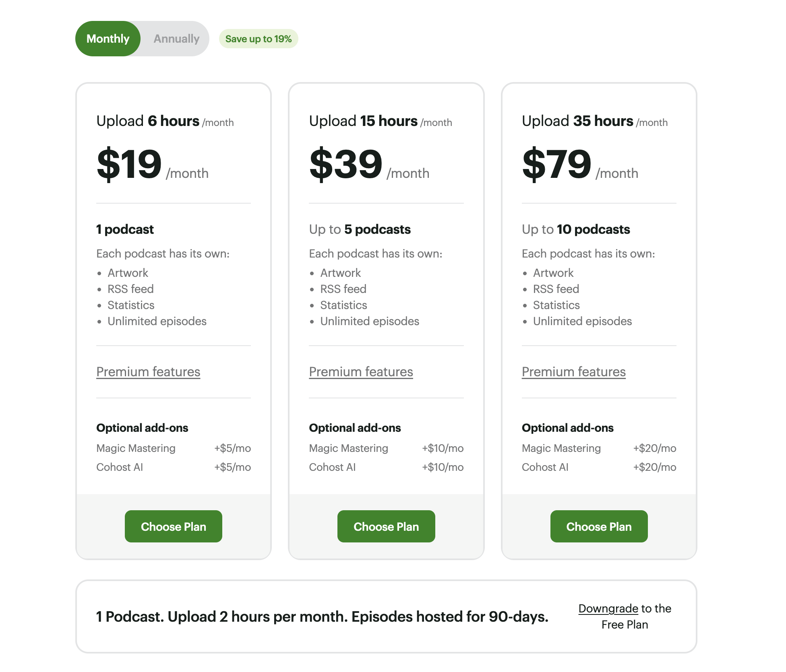Switch billing to Monthly

coord(108,39)
